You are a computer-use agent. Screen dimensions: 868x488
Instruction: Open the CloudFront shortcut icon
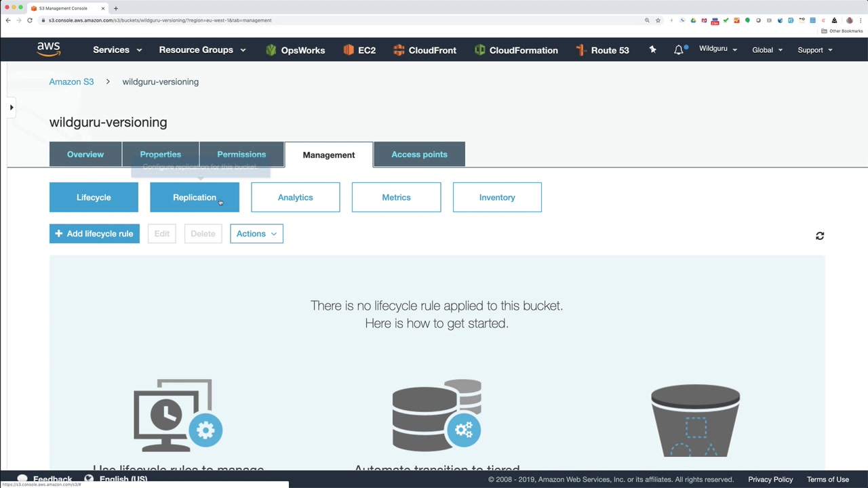coord(399,50)
